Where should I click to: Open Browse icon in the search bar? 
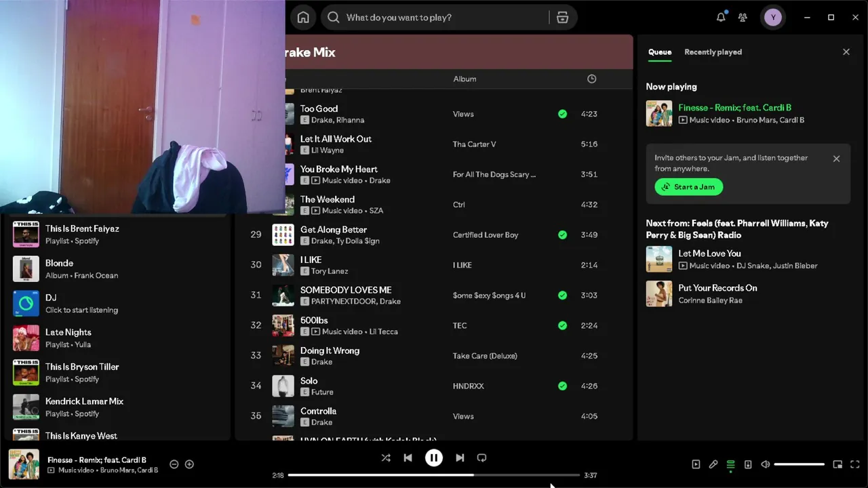pyautogui.click(x=562, y=18)
